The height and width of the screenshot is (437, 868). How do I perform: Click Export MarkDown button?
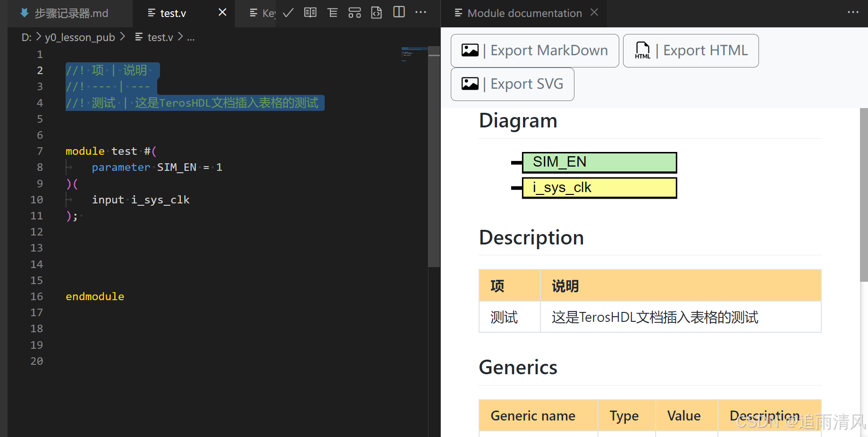coord(534,50)
